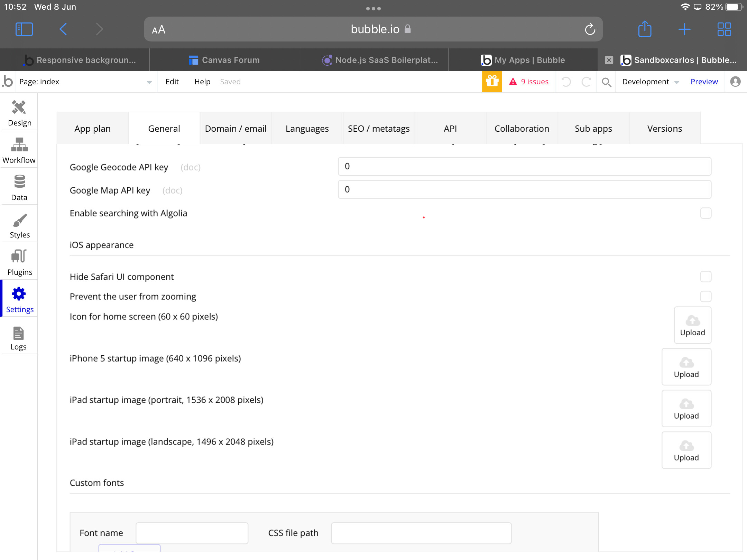747x560 pixels.
Task: Open the Styles tab
Action: (x=19, y=225)
